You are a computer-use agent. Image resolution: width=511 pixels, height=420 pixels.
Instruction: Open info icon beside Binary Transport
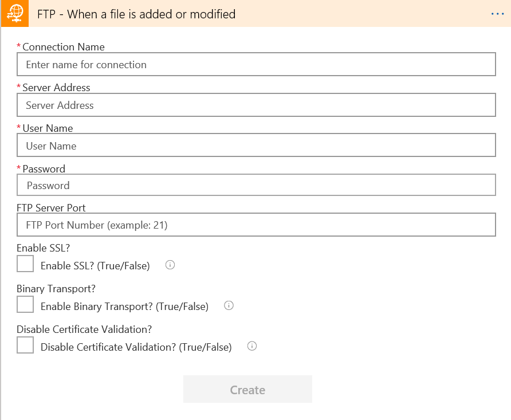229,306
